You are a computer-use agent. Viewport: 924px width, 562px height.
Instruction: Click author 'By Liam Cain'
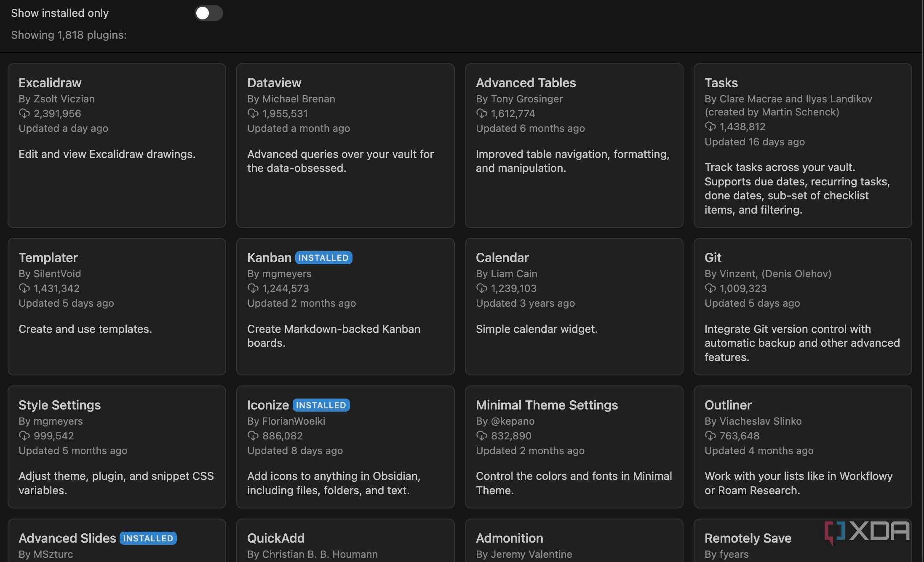(507, 274)
